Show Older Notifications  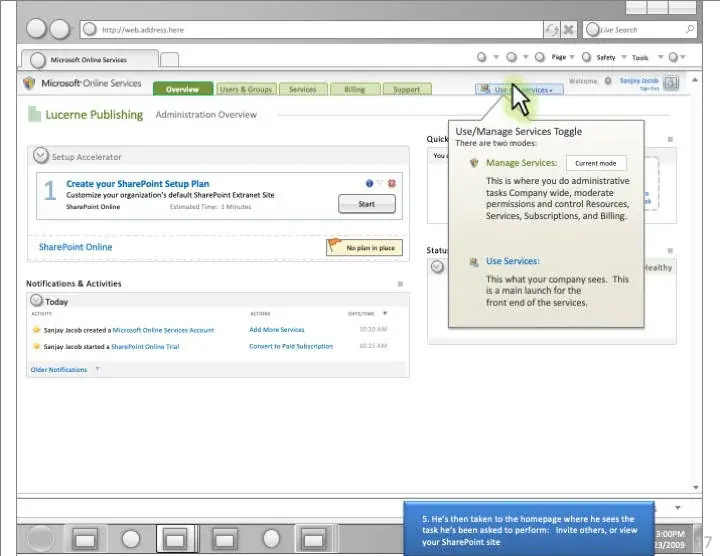coord(59,370)
